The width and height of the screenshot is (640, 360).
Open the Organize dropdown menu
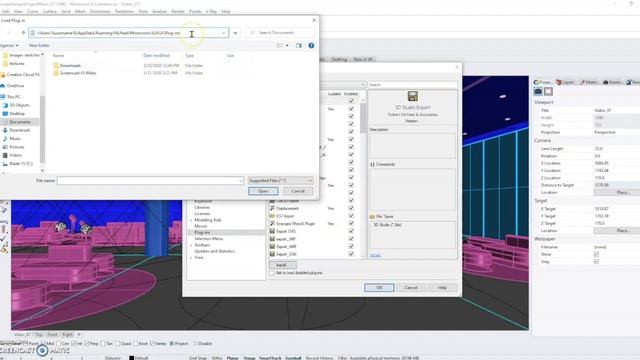(9, 45)
